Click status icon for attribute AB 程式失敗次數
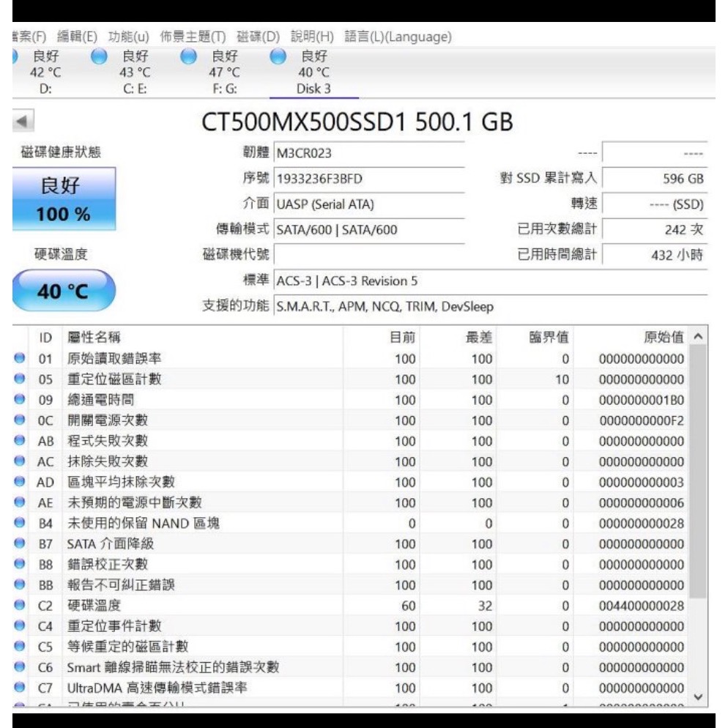The width and height of the screenshot is (728, 728). pyautogui.click(x=20, y=440)
